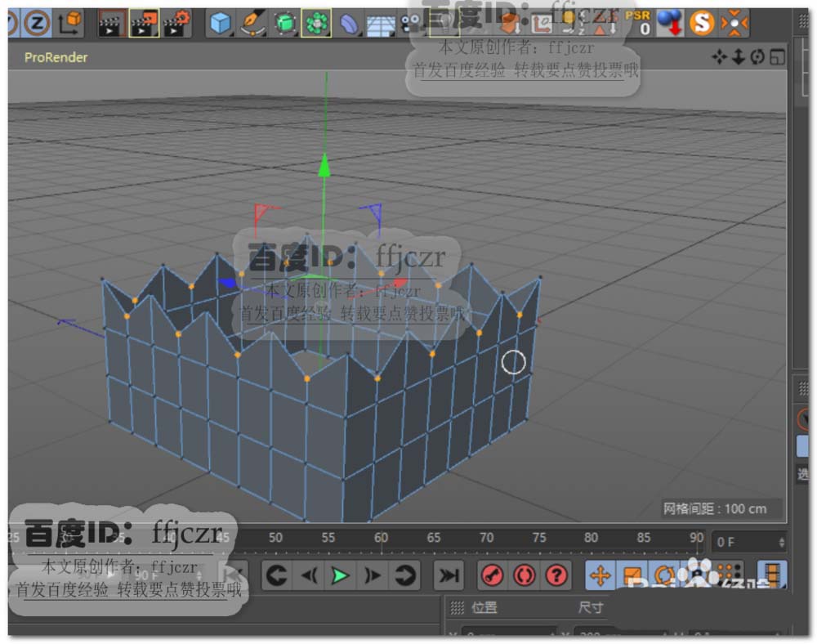Click the PSR 0 reset icon

point(639,22)
